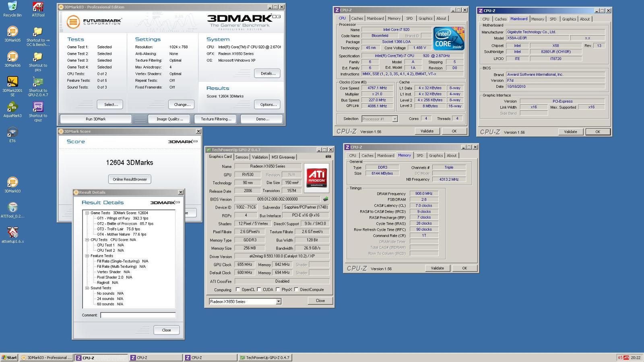Screen dimensions: 644x362
Task: Collapse the CPU Tests tree node
Action: tap(87, 240)
